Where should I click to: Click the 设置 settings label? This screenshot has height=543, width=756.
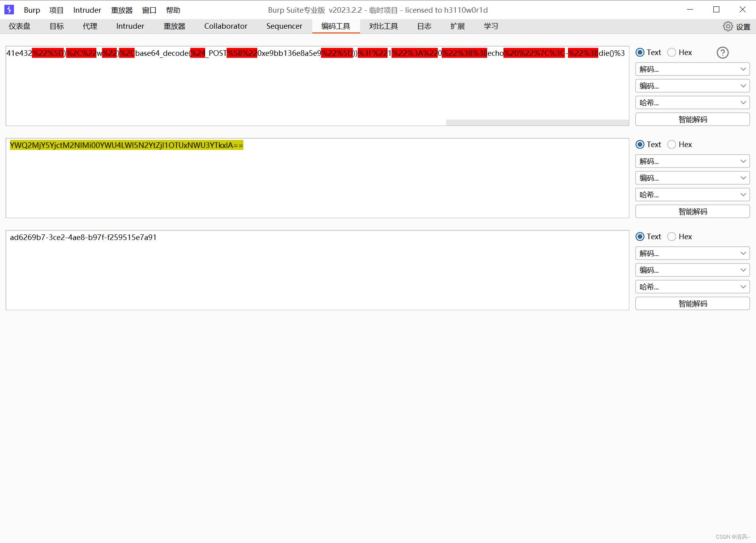point(743,27)
